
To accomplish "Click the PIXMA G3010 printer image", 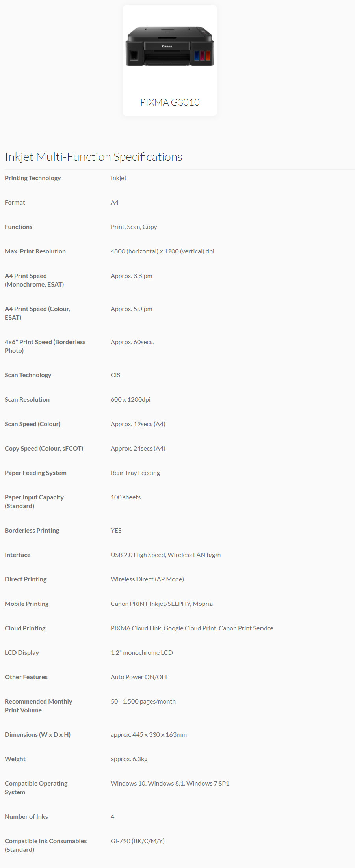I will 170,47.
